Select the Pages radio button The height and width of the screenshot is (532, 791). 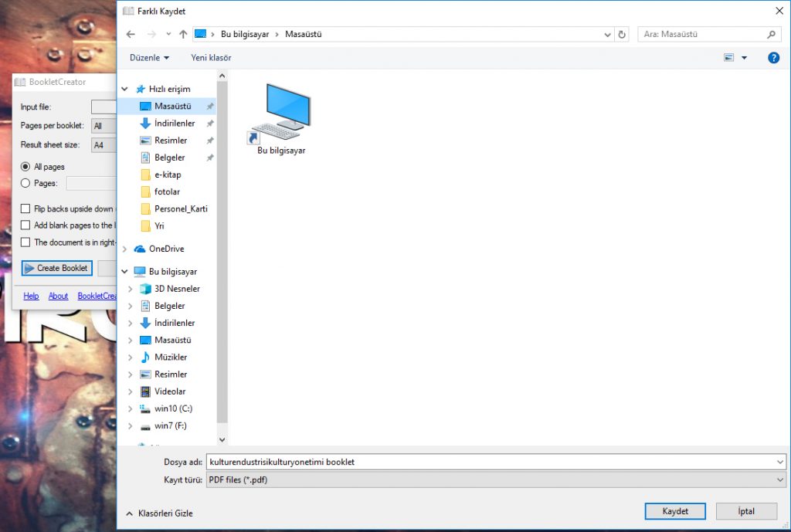pos(25,183)
